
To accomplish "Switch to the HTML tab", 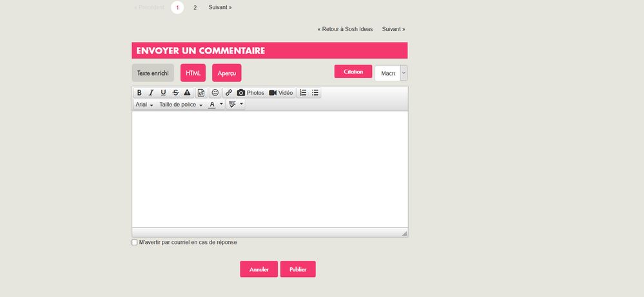I will [193, 73].
